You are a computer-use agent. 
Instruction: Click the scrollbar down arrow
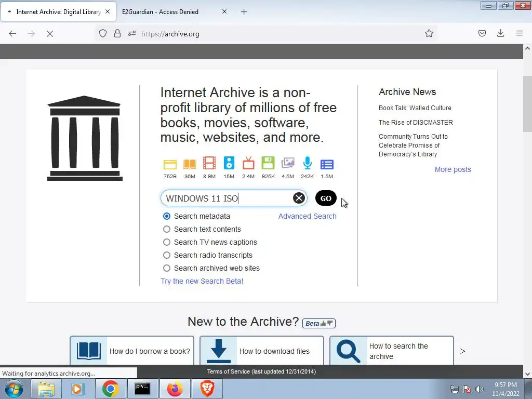coord(527,374)
